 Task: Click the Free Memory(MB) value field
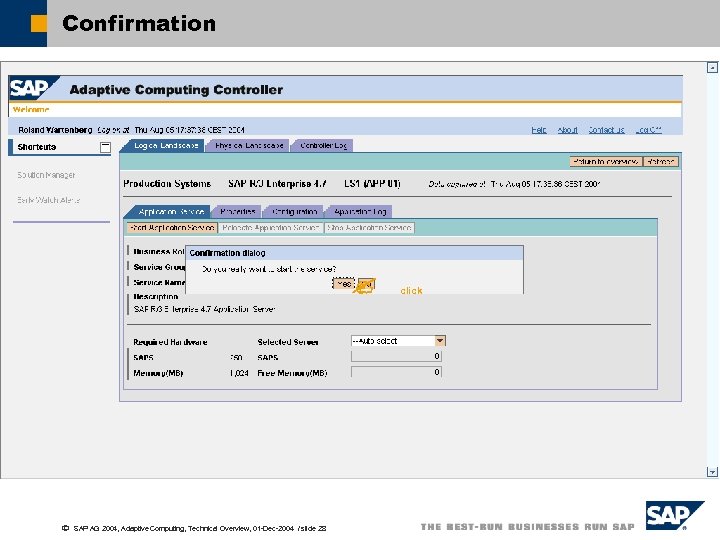pyautogui.click(x=396, y=372)
